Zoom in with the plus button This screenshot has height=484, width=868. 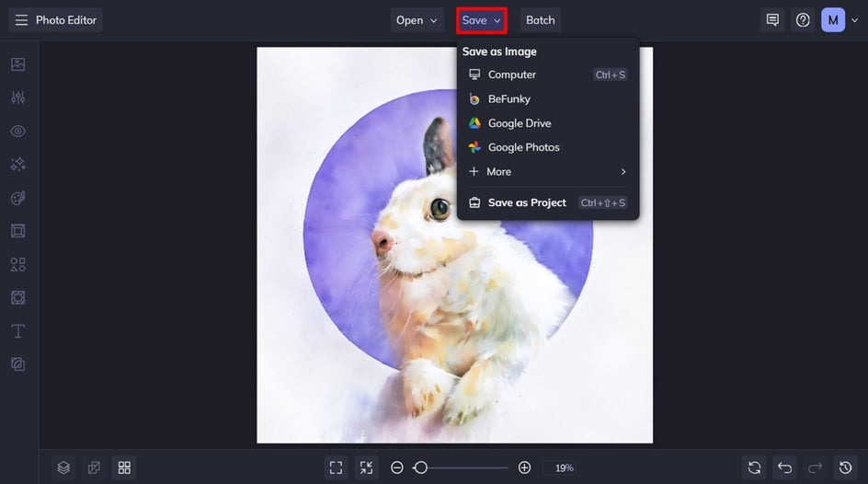click(524, 468)
